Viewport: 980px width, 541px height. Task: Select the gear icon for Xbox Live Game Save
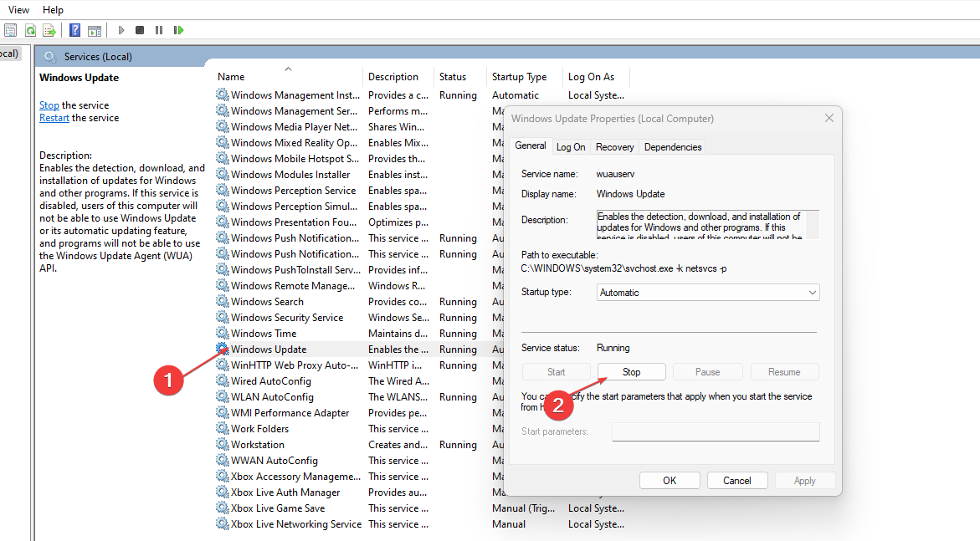click(x=223, y=508)
